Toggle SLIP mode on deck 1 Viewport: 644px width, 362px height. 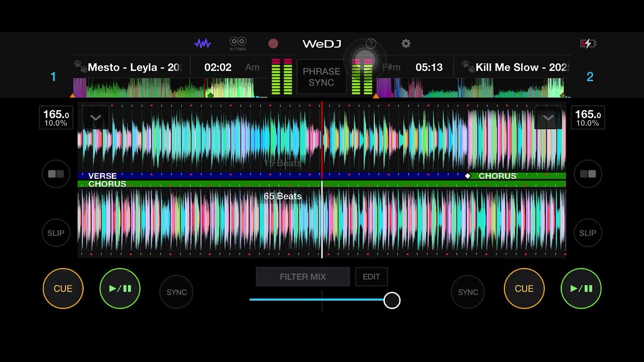coord(56,233)
